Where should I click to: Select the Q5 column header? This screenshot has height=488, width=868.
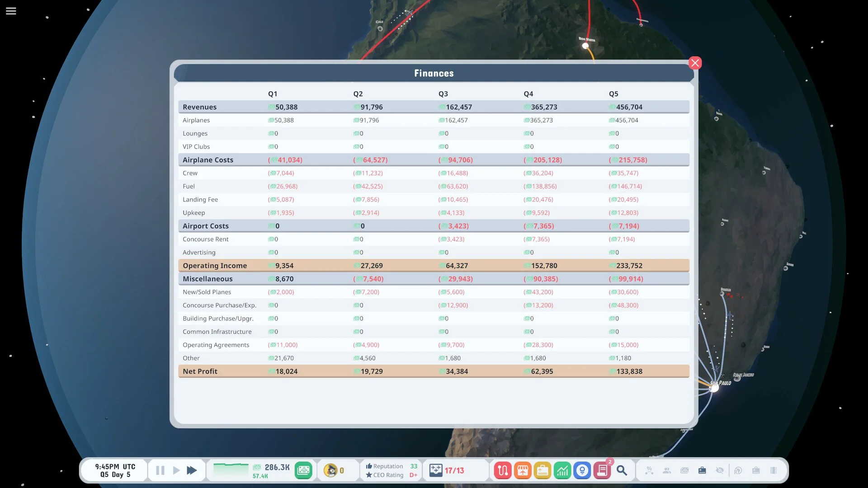coord(613,94)
